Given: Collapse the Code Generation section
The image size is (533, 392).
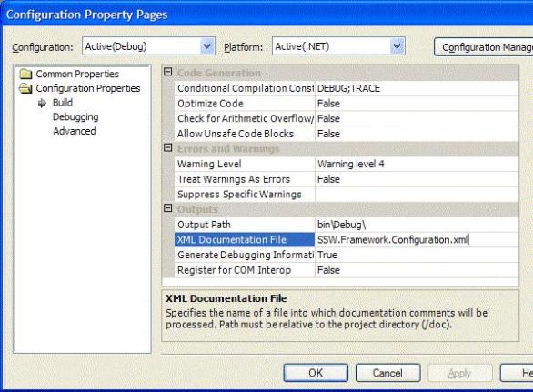Looking at the screenshot, I should pyautogui.click(x=168, y=72).
